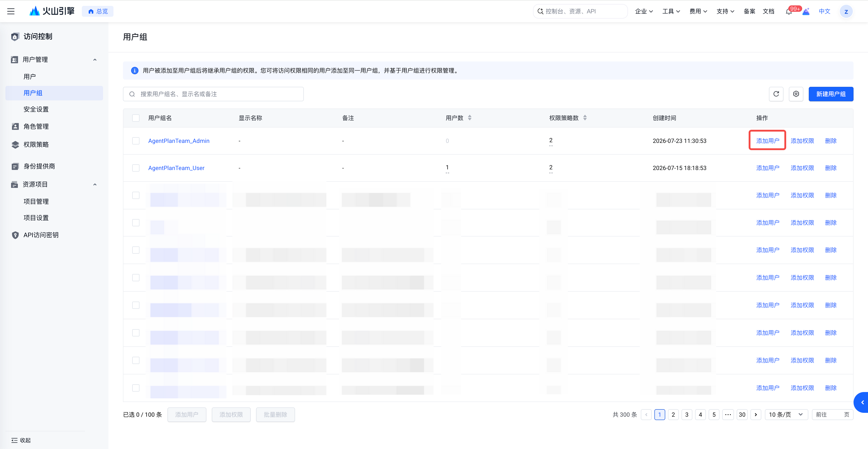The width and height of the screenshot is (868, 449).
Task: Go to page 30 in pagination
Action: coord(742,415)
